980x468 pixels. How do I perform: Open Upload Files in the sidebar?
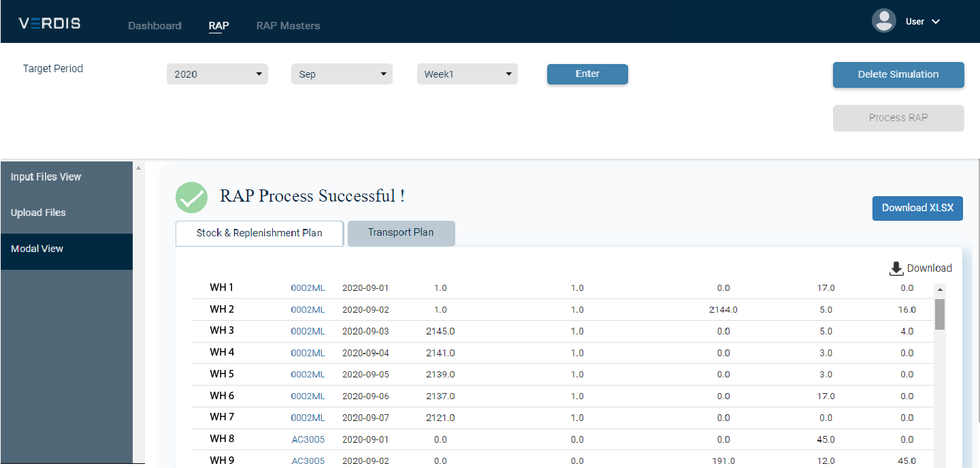(x=67, y=213)
